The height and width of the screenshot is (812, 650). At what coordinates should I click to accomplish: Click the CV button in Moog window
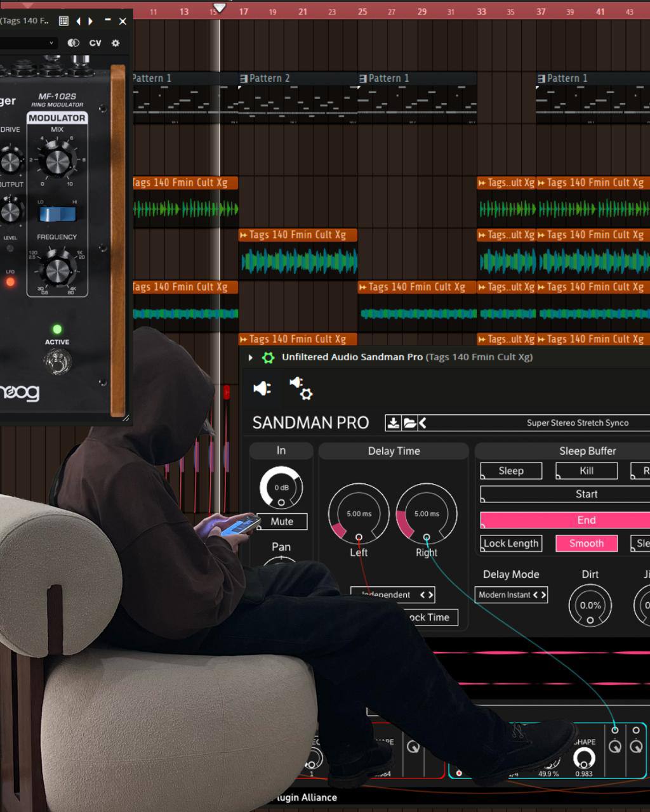[x=95, y=43]
